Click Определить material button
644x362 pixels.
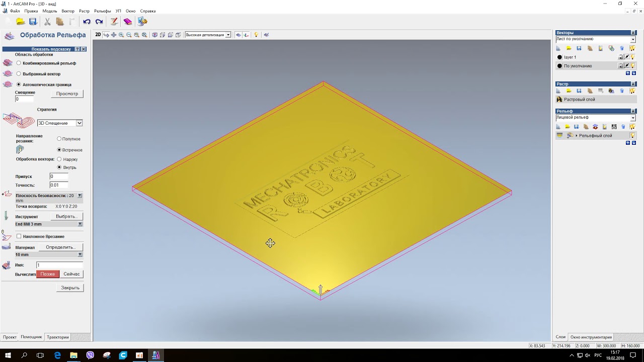pos(60,247)
